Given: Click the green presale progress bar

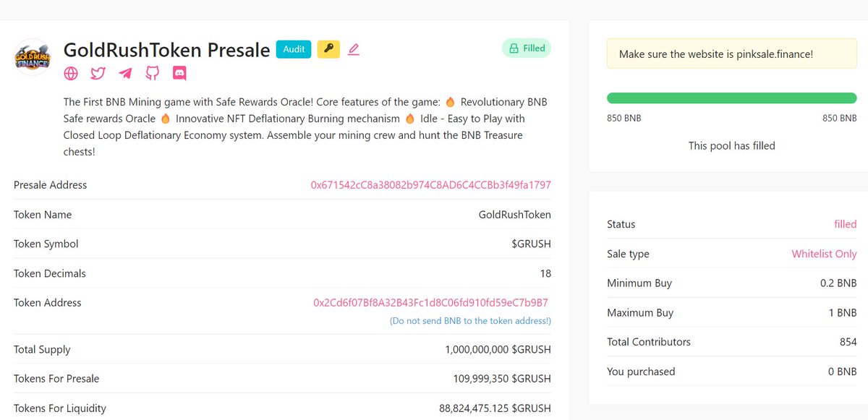Looking at the screenshot, I should tap(732, 98).
